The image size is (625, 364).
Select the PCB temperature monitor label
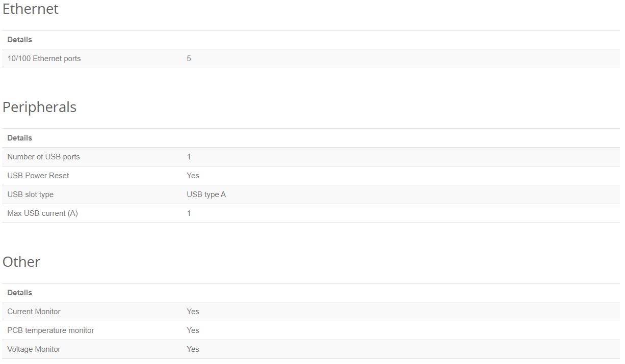point(50,330)
